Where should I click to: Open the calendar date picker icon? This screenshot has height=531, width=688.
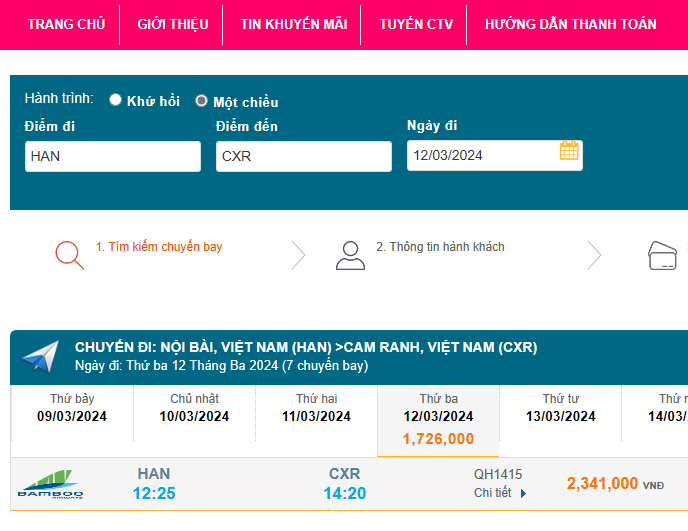coord(569,152)
